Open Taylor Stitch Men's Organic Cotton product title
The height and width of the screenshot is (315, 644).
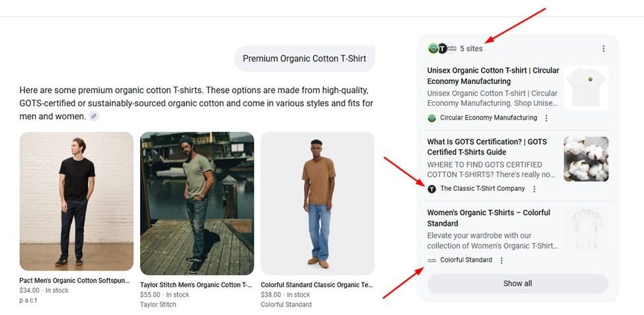pyautogui.click(x=196, y=285)
